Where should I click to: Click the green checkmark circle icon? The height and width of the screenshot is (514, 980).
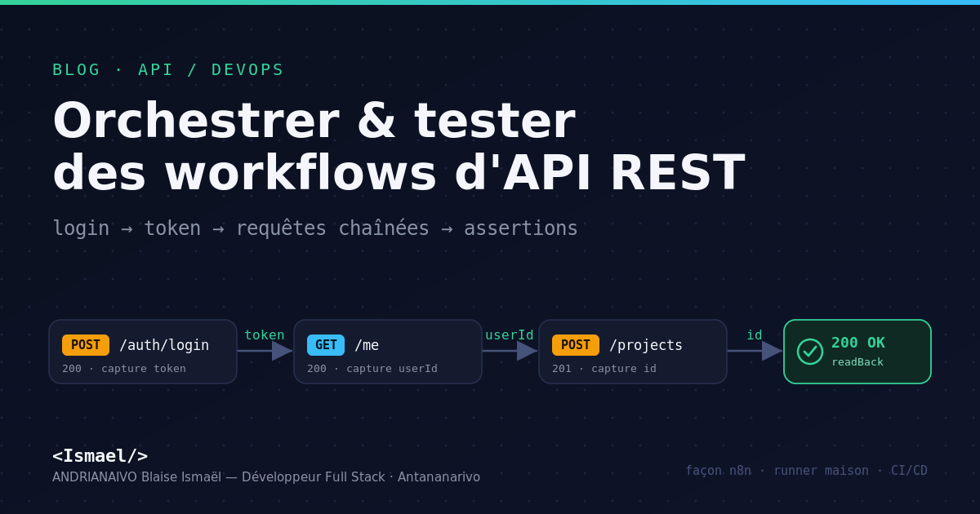coord(809,351)
